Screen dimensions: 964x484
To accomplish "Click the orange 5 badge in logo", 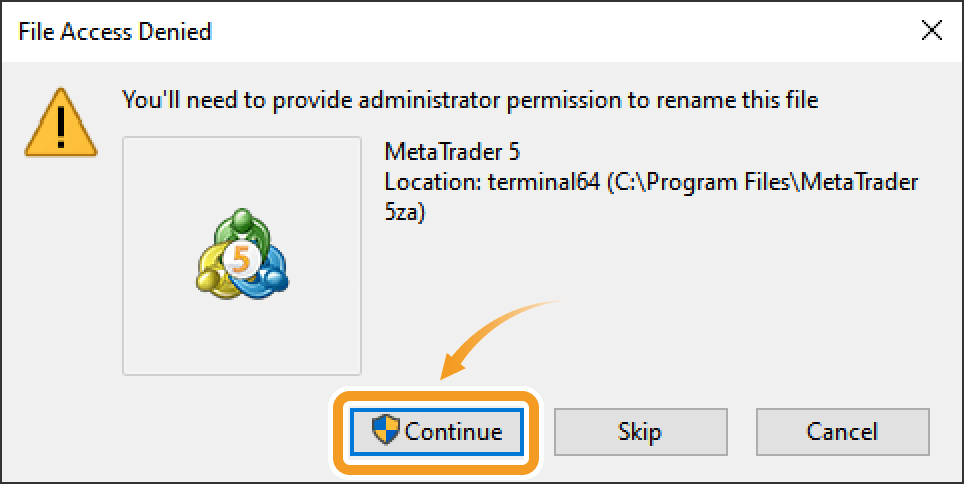I will point(240,258).
